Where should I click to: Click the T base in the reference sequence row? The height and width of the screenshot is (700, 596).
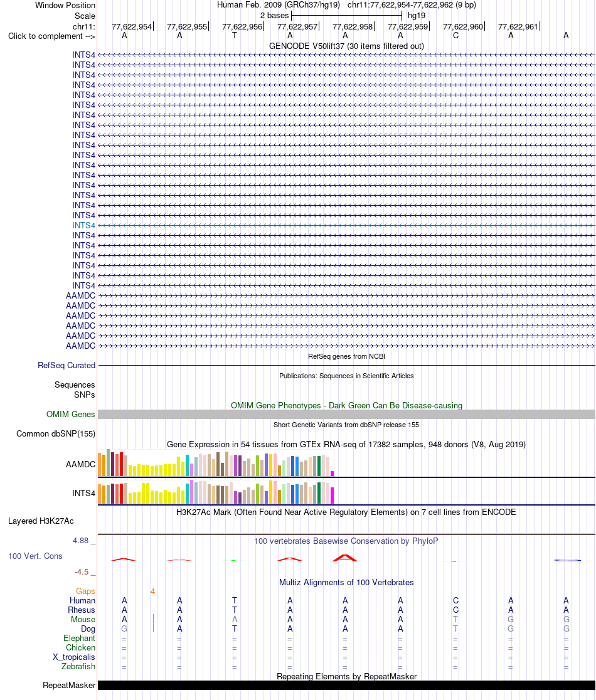[x=235, y=36]
